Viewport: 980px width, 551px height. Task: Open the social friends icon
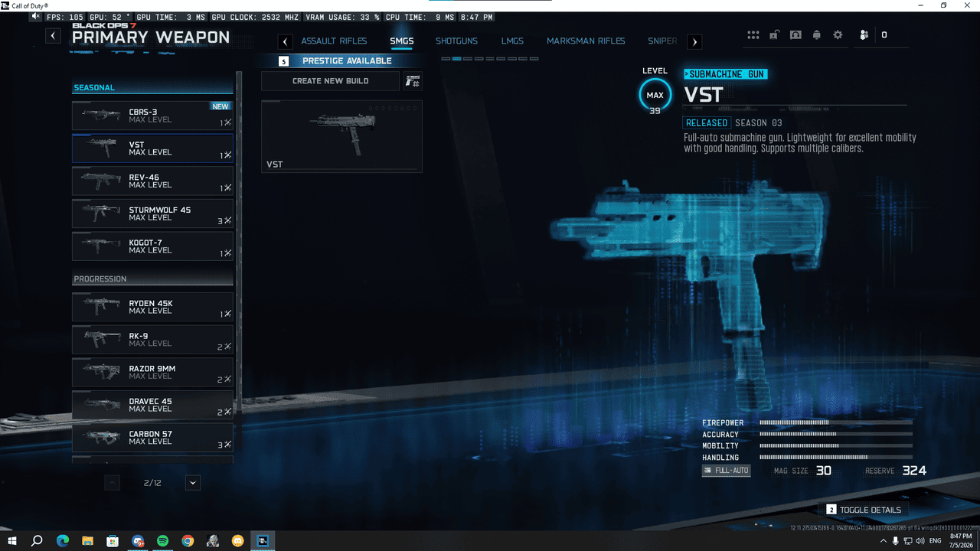[864, 35]
